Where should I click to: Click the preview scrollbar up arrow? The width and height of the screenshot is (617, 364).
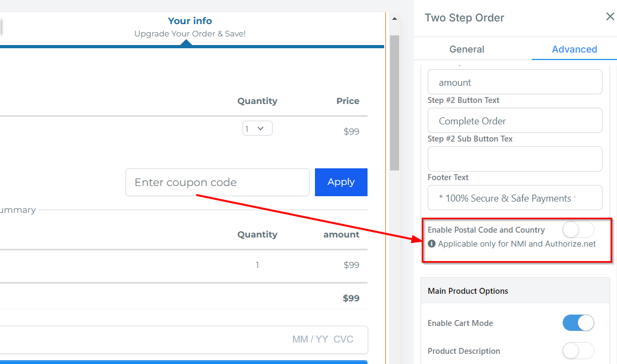click(394, 19)
